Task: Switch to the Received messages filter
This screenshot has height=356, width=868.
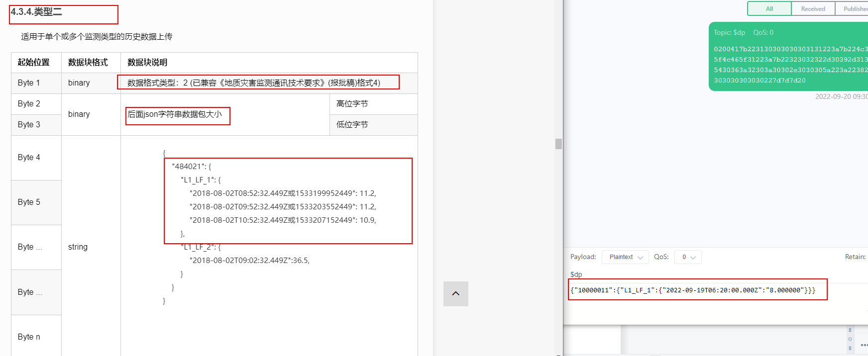Action: tap(813, 9)
